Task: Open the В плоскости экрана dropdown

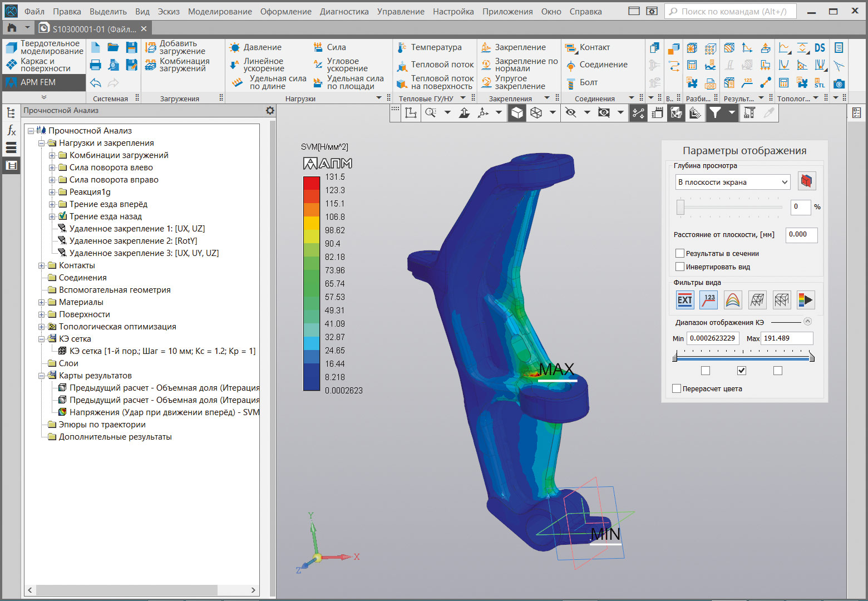Action: tap(733, 182)
